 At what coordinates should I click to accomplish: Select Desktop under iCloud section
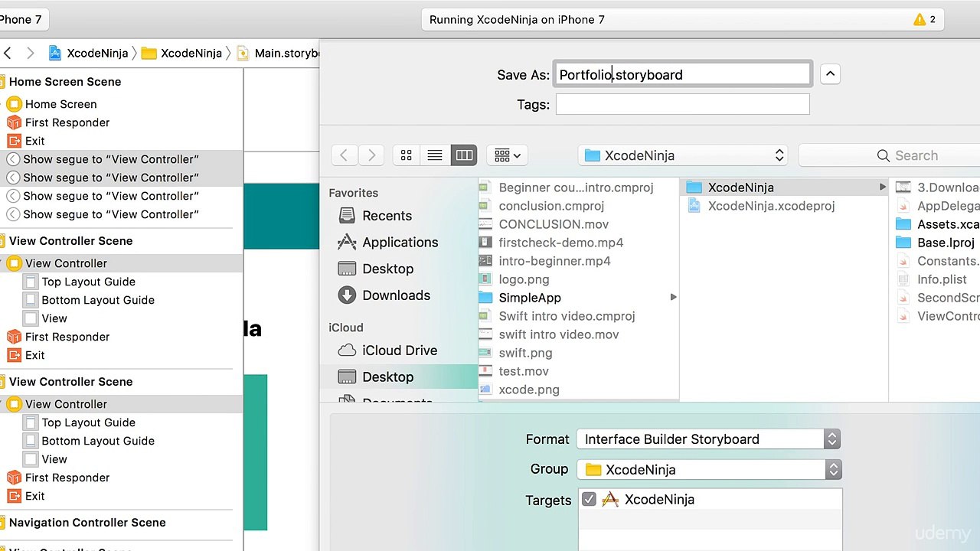coord(387,377)
